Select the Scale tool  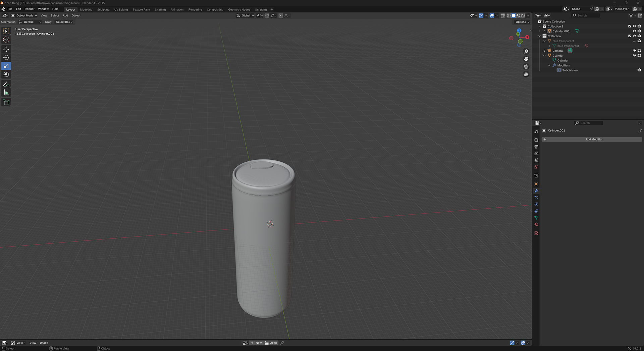pos(6,66)
